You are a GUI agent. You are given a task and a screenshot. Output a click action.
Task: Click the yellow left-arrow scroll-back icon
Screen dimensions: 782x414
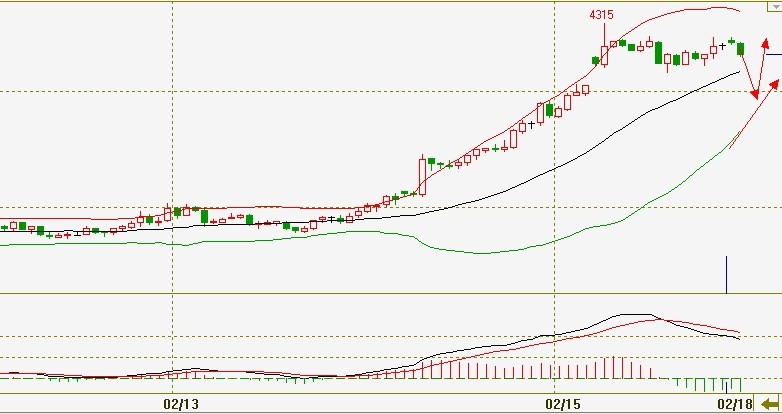[768, 403]
